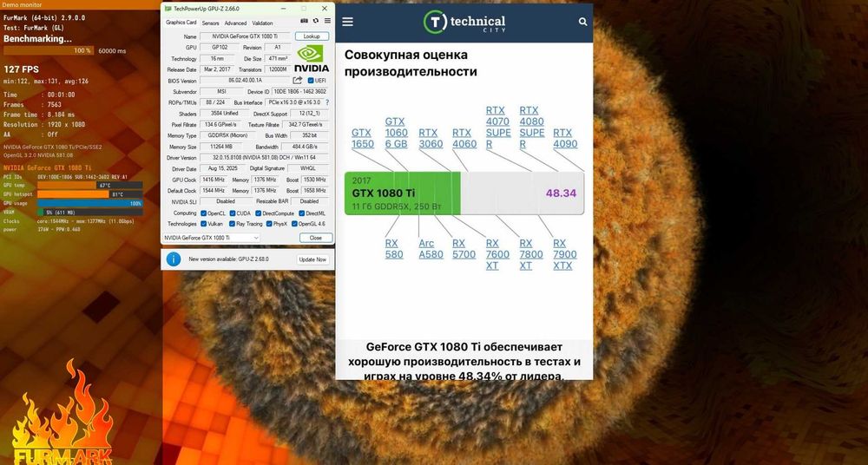The width and height of the screenshot is (868, 465).
Task: Click the BIOS Version field
Action: tap(245, 81)
